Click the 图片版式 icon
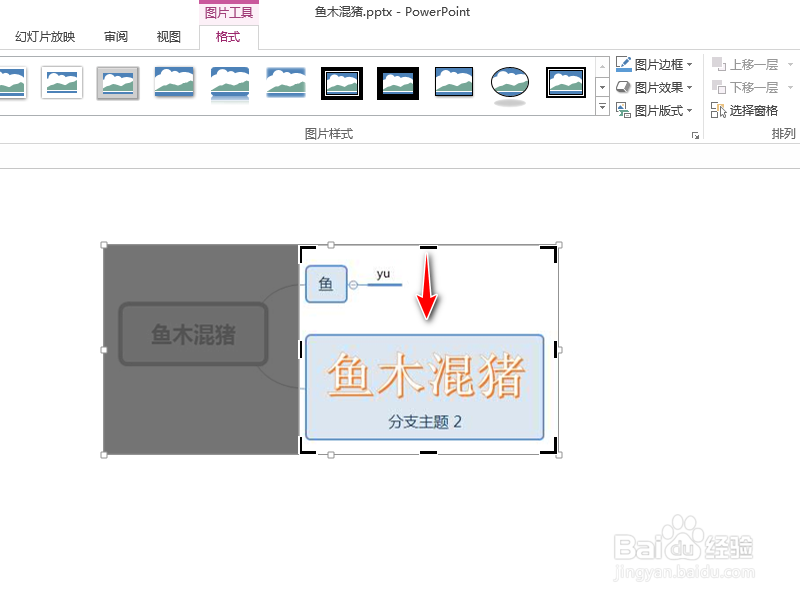Viewport: 800px width, 600px height. point(623,110)
